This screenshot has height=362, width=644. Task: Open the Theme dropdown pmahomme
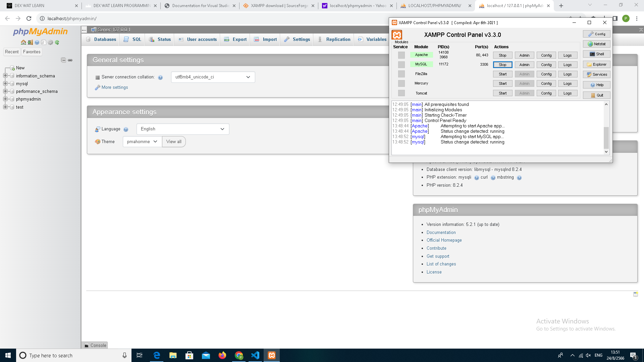tap(142, 141)
